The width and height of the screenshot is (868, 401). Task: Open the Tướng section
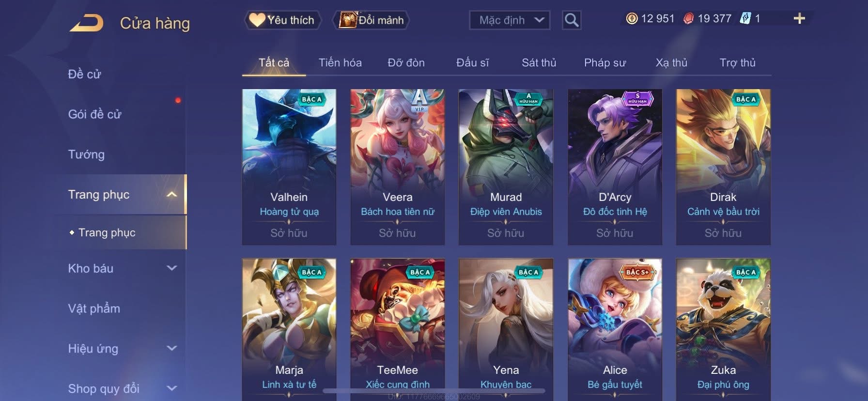[x=86, y=154]
